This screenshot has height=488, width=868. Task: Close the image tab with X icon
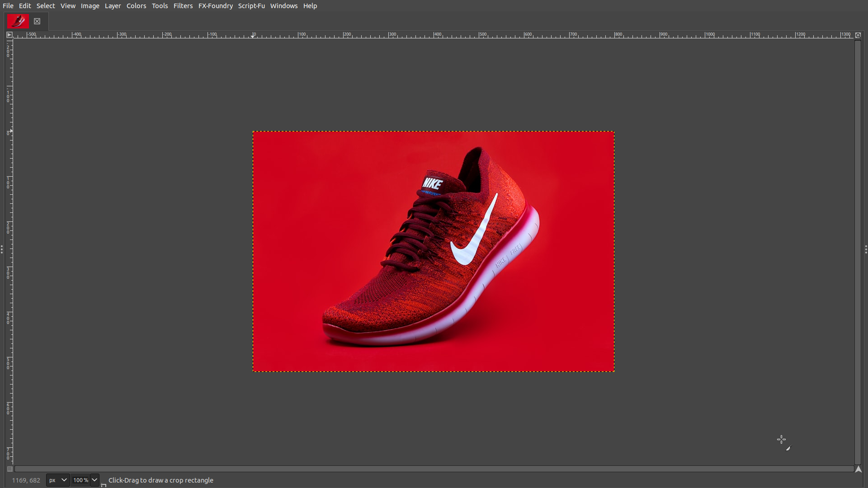click(37, 21)
